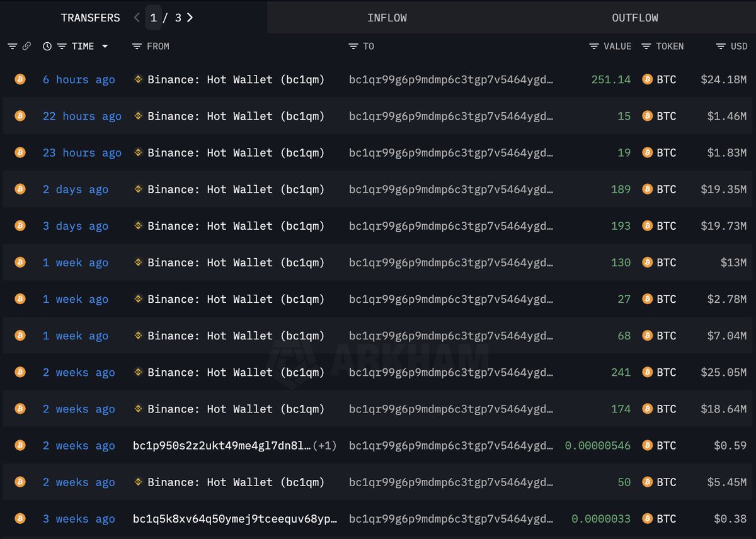Click the filter icon beside the TO column
The width and height of the screenshot is (756, 539).
(x=353, y=47)
